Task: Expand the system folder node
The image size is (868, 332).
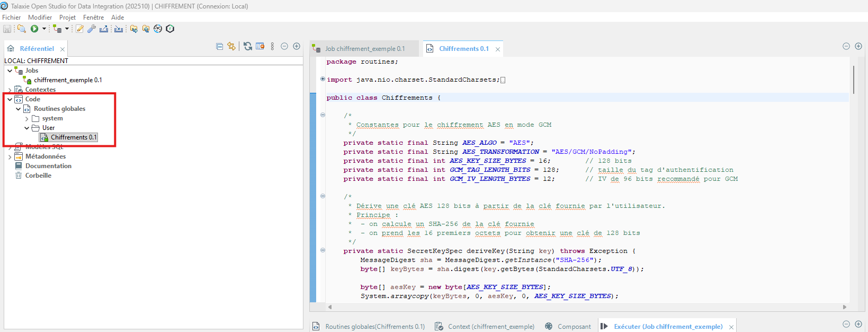Action: pyautogui.click(x=27, y=118)
